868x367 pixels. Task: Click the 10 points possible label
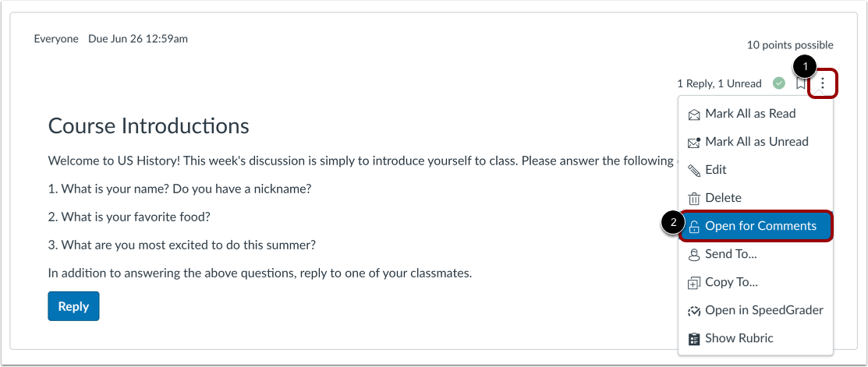pos(790,45)
